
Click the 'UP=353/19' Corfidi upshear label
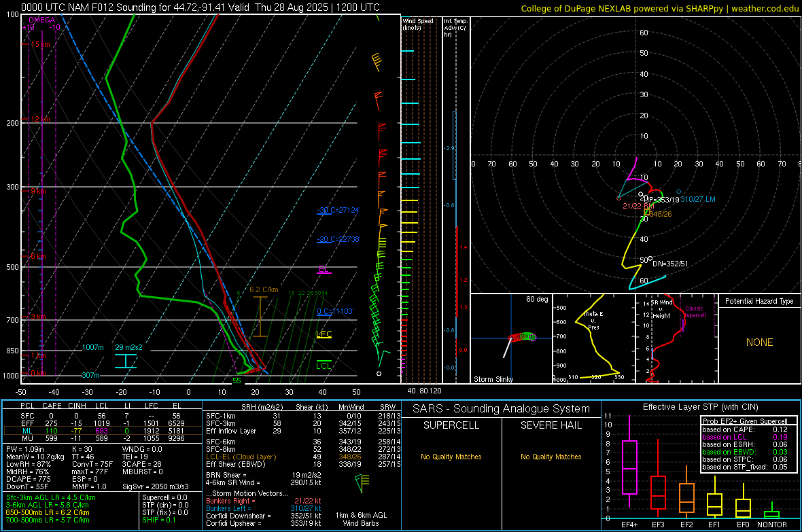coord(662,200)
